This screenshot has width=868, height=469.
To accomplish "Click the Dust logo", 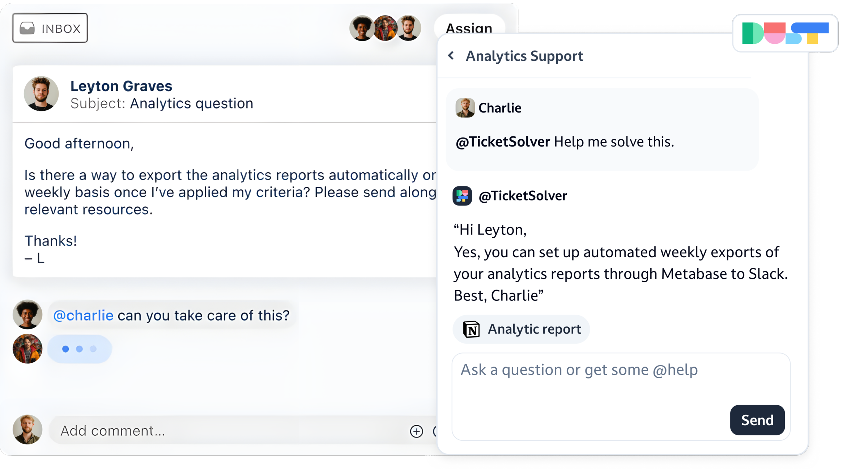I will coord(785,33).
